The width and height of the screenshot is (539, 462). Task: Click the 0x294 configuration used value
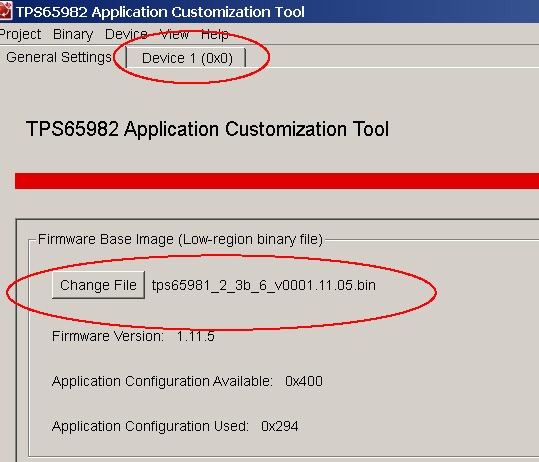[x=279, y=426]
